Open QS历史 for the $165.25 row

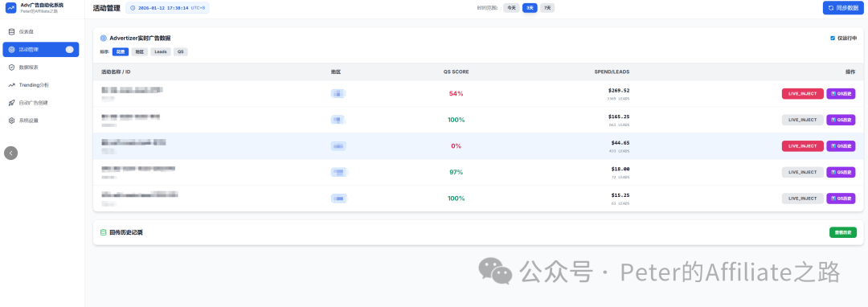coord(841,120)
